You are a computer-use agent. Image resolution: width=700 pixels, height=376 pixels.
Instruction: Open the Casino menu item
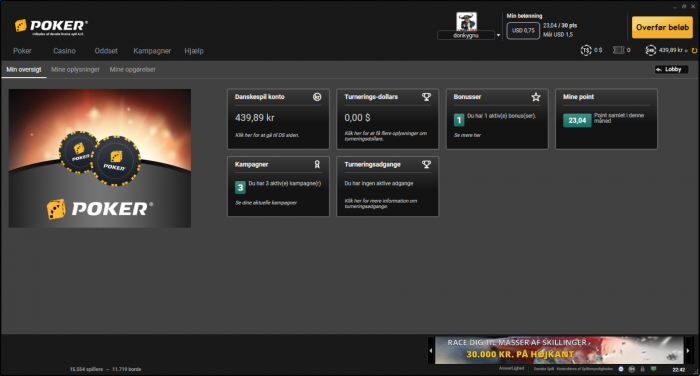click(64, 51)
